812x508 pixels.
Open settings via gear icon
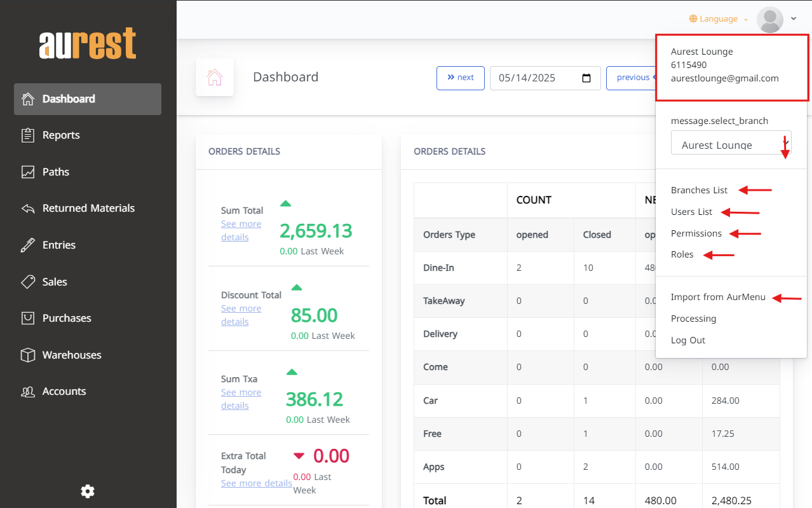88,491
